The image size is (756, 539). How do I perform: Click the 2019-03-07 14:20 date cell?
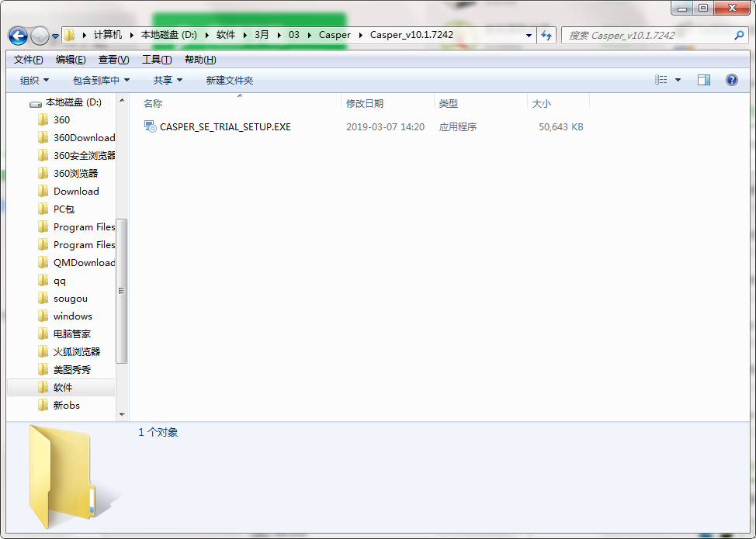click(385, 127)
